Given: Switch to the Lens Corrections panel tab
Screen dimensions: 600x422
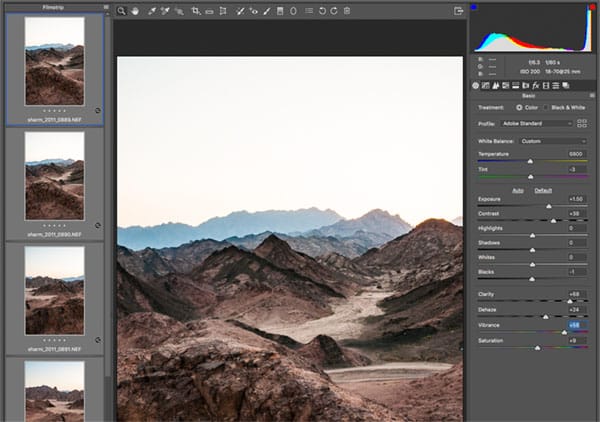Looking at the screenshot, I should [525, 86].
